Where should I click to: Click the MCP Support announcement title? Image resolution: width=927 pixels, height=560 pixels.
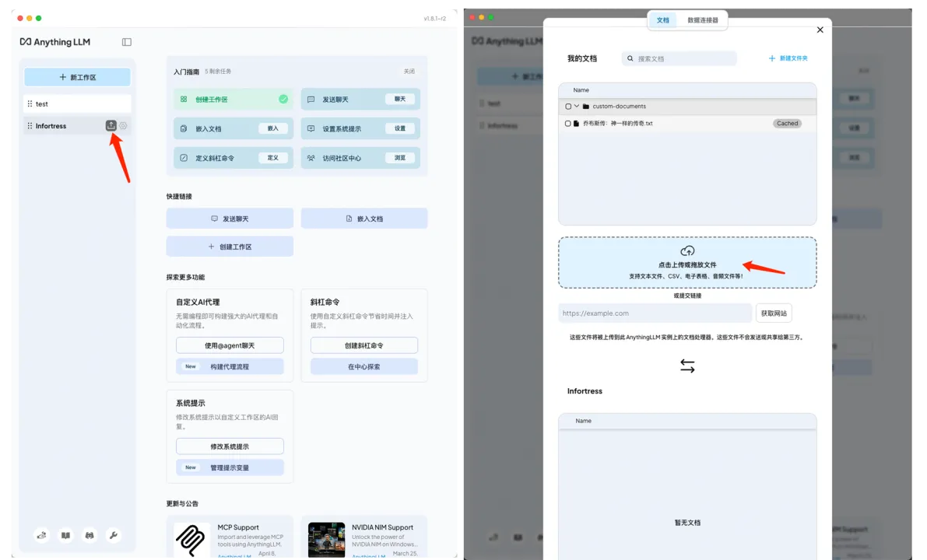click(x=237, y=527)
